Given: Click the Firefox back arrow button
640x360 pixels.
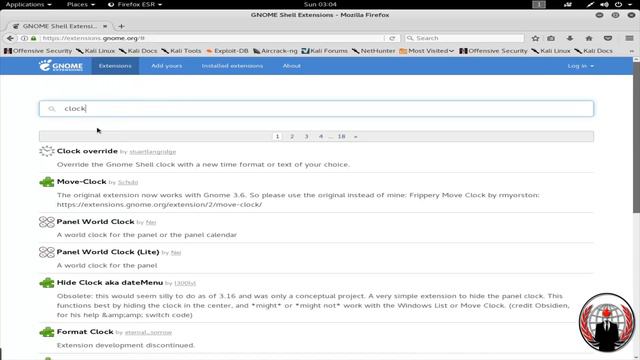Looking at the screenshot, I should (10, 38).
